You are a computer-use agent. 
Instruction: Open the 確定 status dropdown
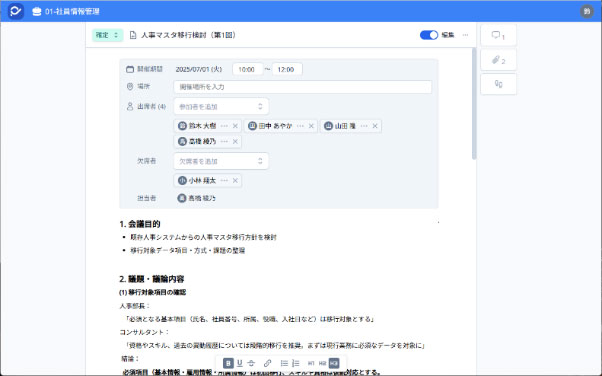(108, 35)
